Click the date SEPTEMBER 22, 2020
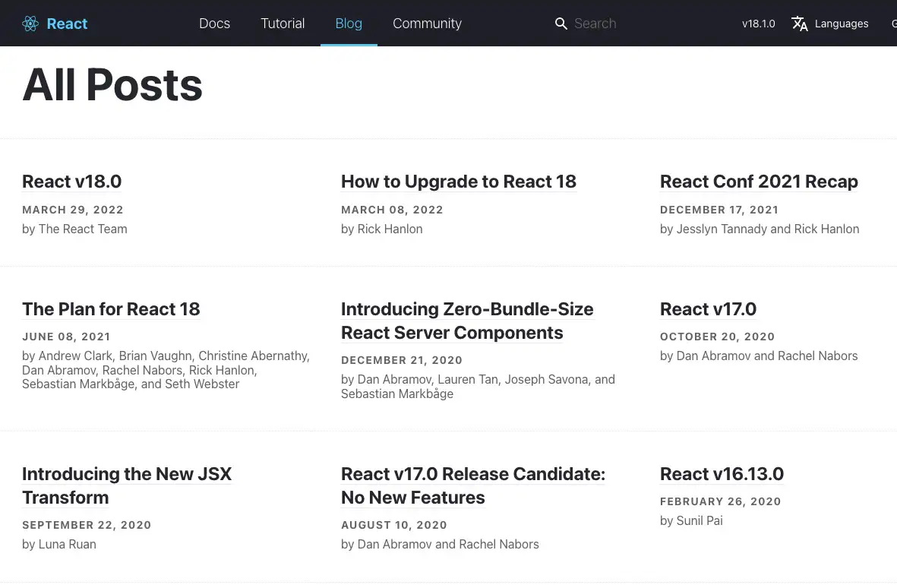 point(87,525)
